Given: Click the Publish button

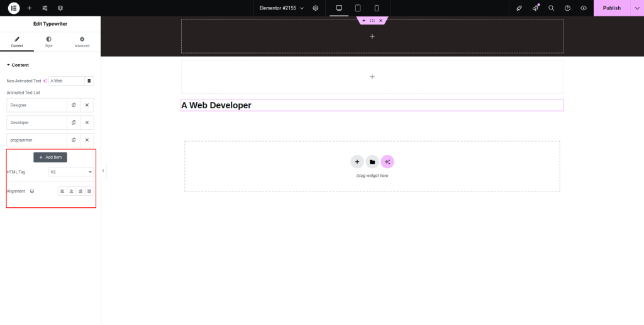Looking at the screenshot, I should [x=611, y=8].
